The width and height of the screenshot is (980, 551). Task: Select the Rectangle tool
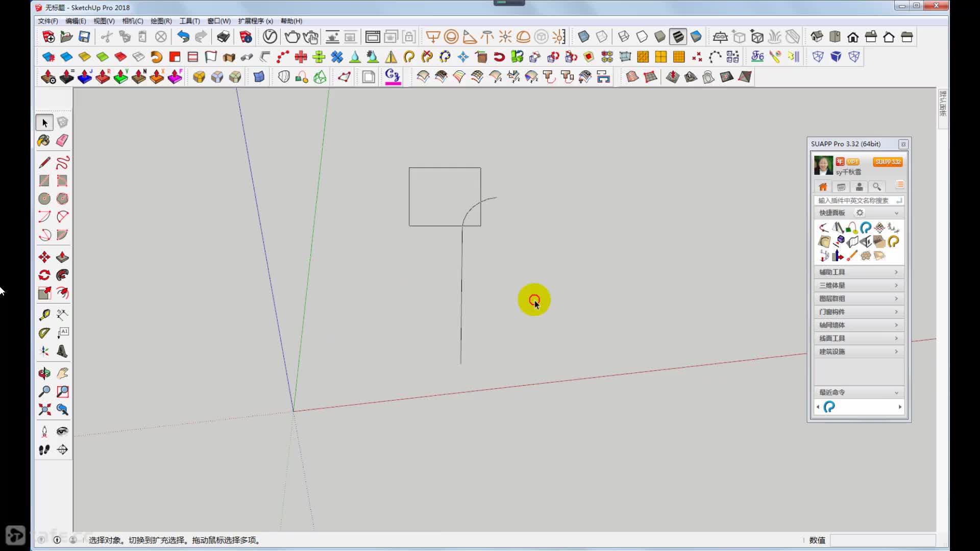coord(44,181)
